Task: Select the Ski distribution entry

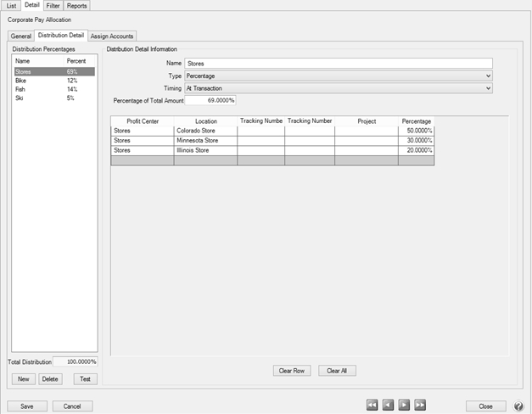Action: pyautogui.click(x=20, y=98)
